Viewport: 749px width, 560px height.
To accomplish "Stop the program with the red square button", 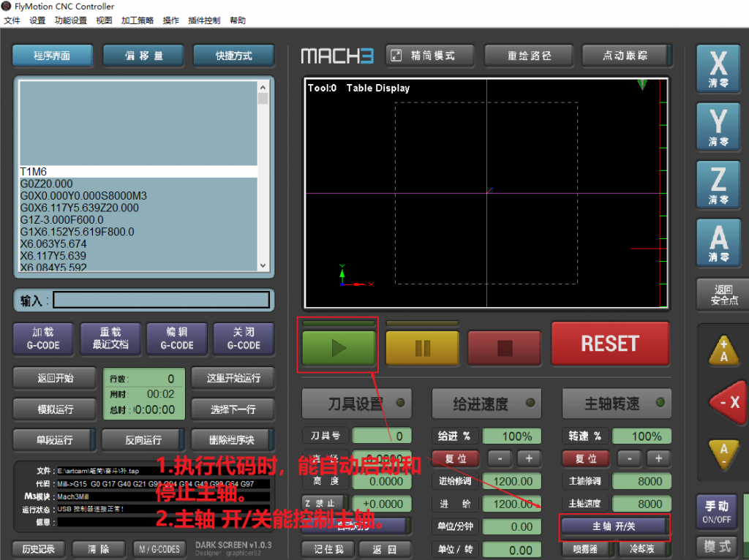I will 505,348.
